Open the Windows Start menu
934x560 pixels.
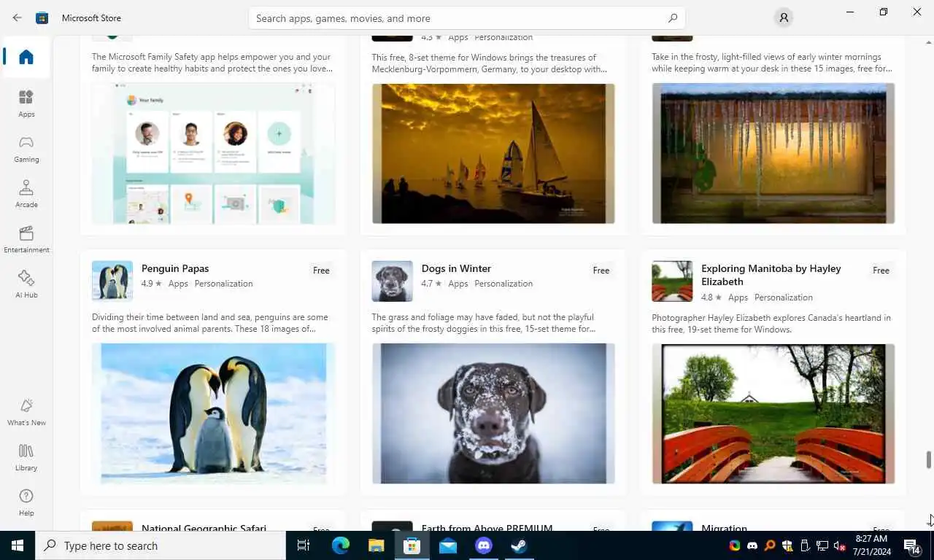[18, 545]
